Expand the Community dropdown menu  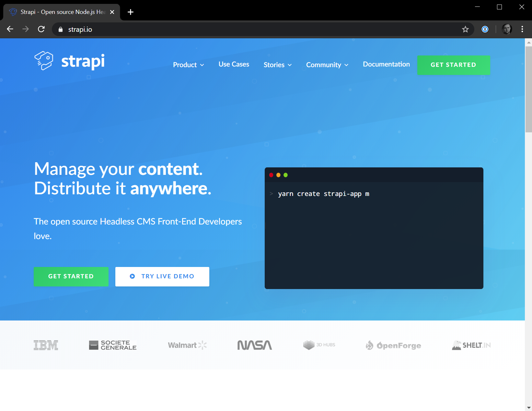click(x=327, y=65)
